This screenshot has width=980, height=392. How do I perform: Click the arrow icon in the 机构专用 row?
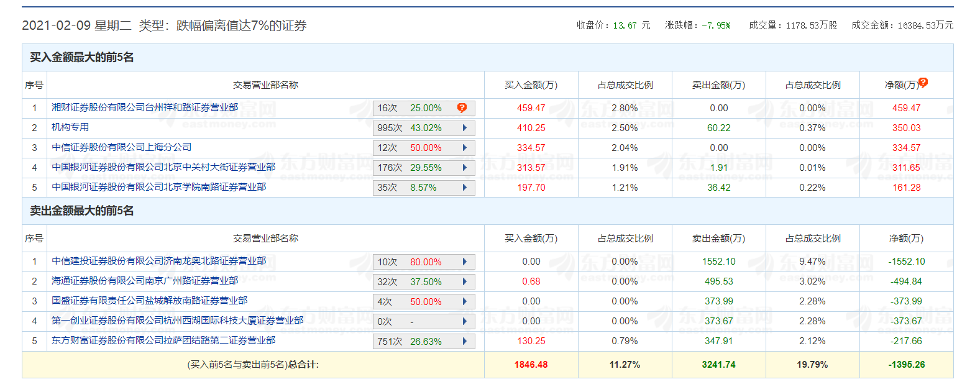click(x=464, y=128)
